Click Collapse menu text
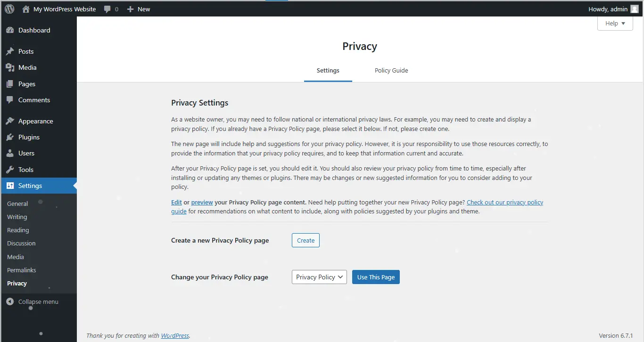Viewport: 644px width, 342px height. coord(38,301)
